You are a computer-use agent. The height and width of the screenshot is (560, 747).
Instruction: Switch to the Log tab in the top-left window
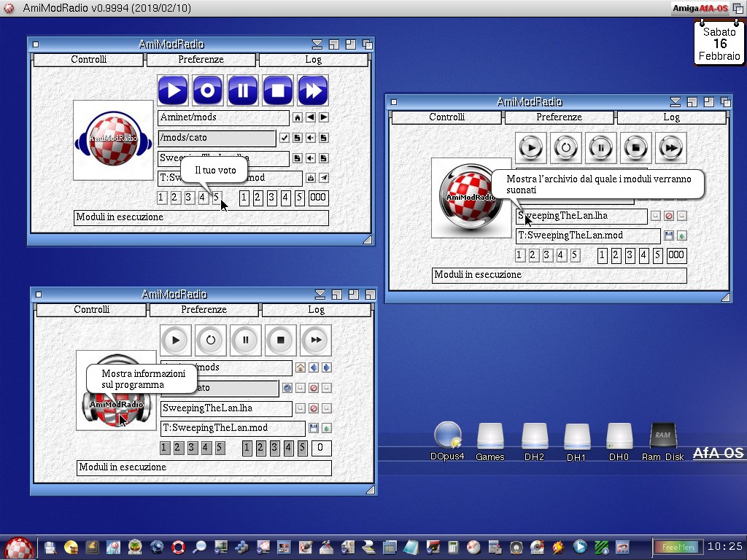[314, 60]
